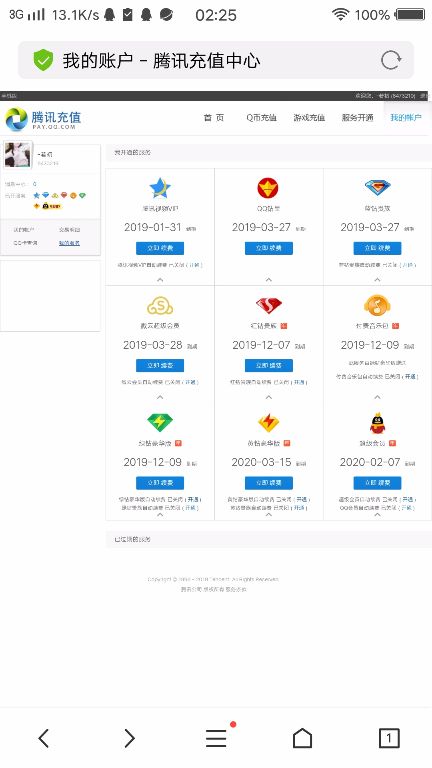Collapse the 2019-12-07 service card chevron
The height and width of the screenshot is (768, 432).
(269, 397)
